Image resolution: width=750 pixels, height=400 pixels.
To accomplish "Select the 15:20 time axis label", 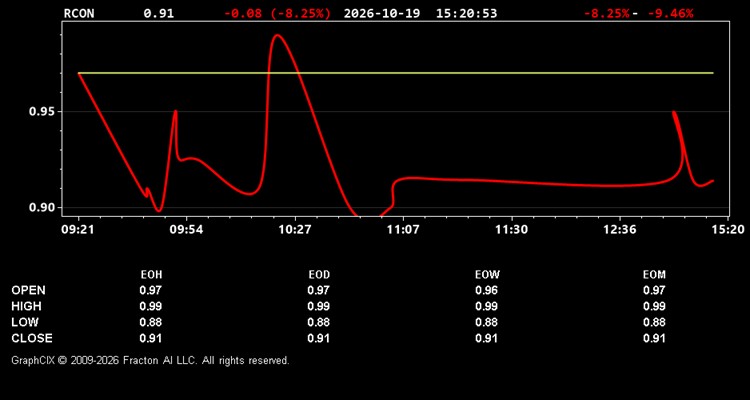I will point(728,230).
